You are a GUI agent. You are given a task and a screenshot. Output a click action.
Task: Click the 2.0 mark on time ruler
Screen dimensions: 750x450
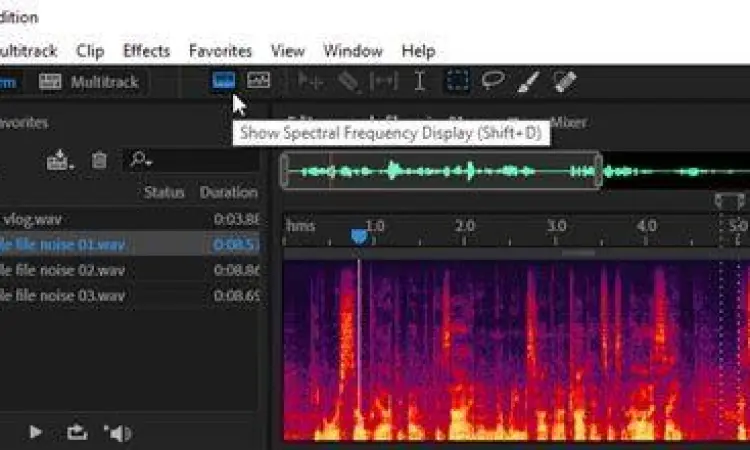[464, 226]
